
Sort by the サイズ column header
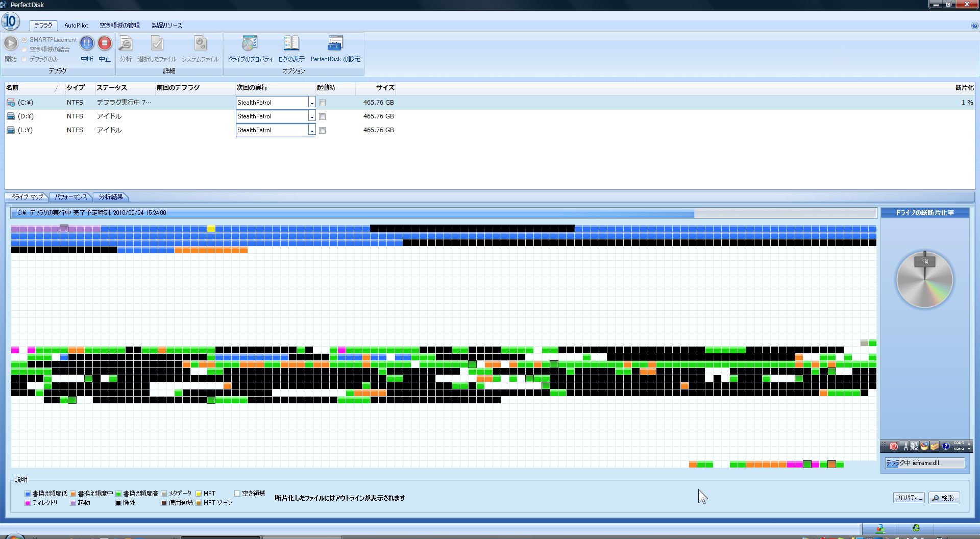pyautogui.click(x=376, y=88)
